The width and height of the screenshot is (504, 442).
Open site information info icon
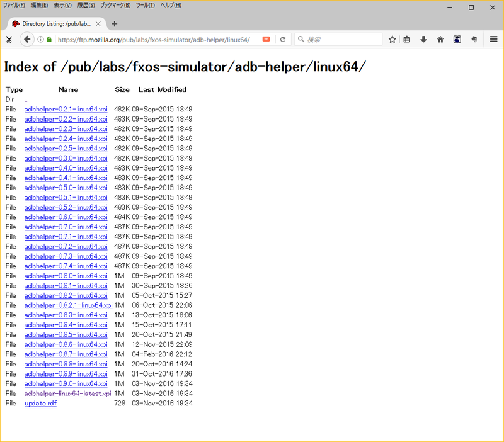[x=40, y=40]
